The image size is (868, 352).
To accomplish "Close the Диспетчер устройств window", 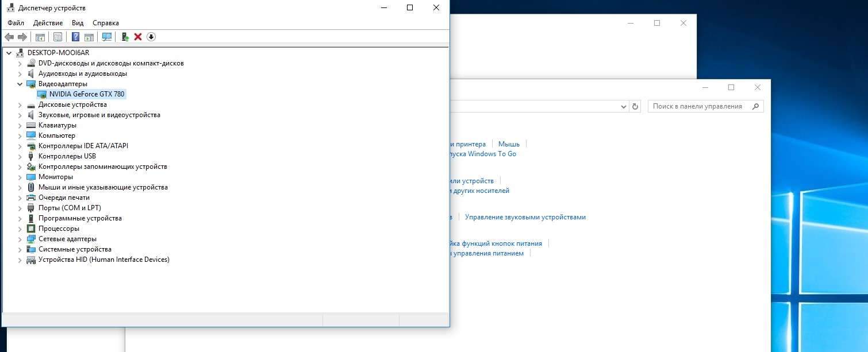I will (x=436, y=7).
